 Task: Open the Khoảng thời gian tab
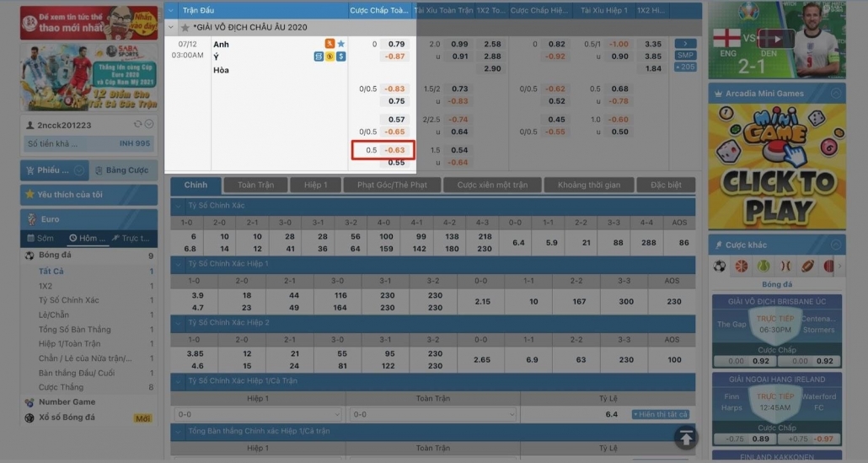click(589, 185)
